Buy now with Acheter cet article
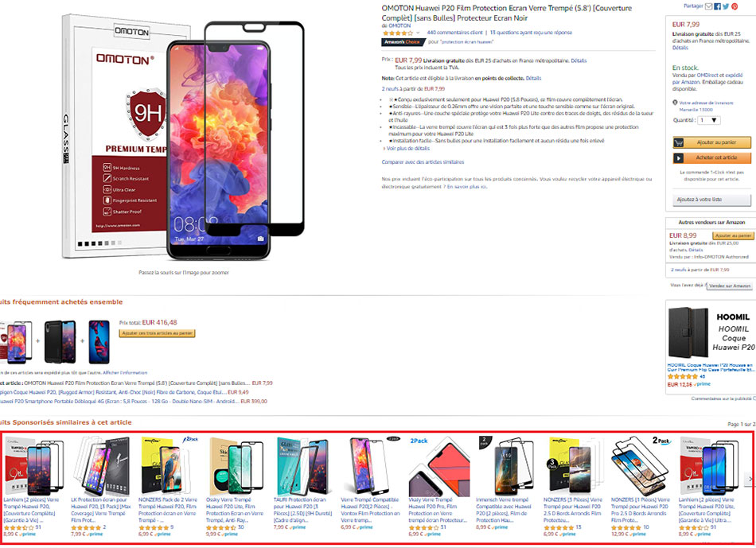The width and height of the screenshot is (756, 548). [712, 157]
